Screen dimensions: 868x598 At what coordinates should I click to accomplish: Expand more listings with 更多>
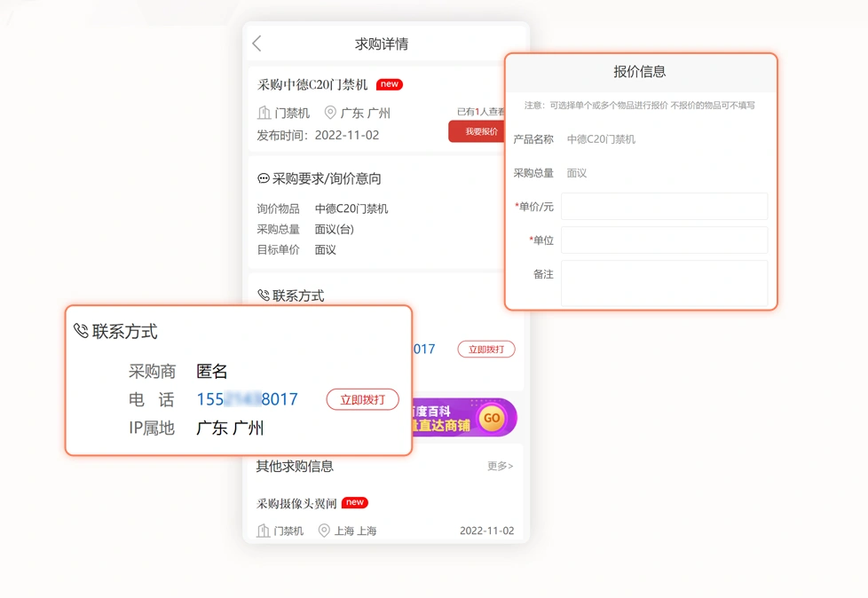point(500,466)
